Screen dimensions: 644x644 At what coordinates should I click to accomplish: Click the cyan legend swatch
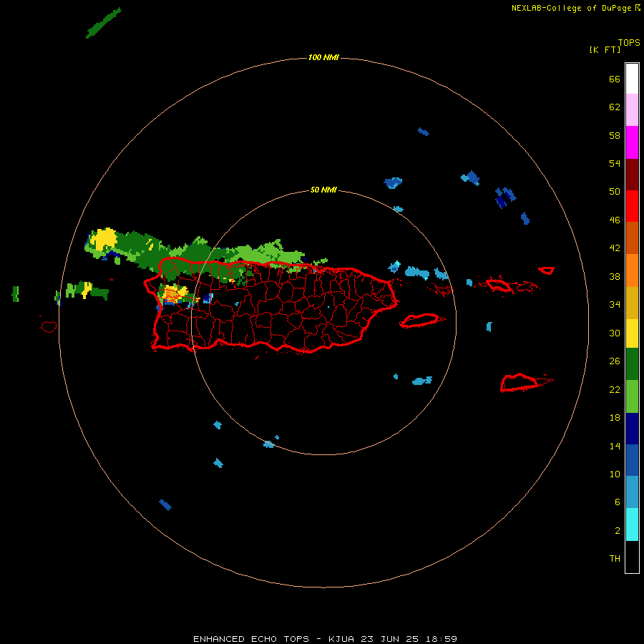[632, 525]
